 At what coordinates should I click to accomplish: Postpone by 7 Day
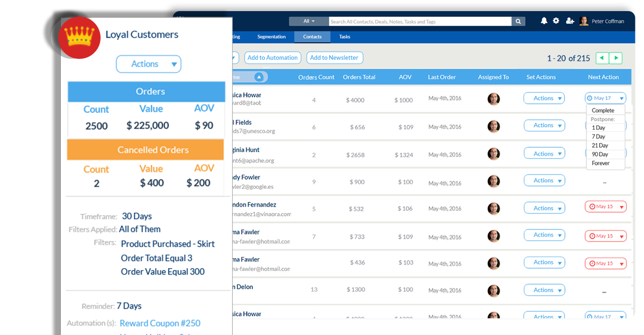pos(598,137)
